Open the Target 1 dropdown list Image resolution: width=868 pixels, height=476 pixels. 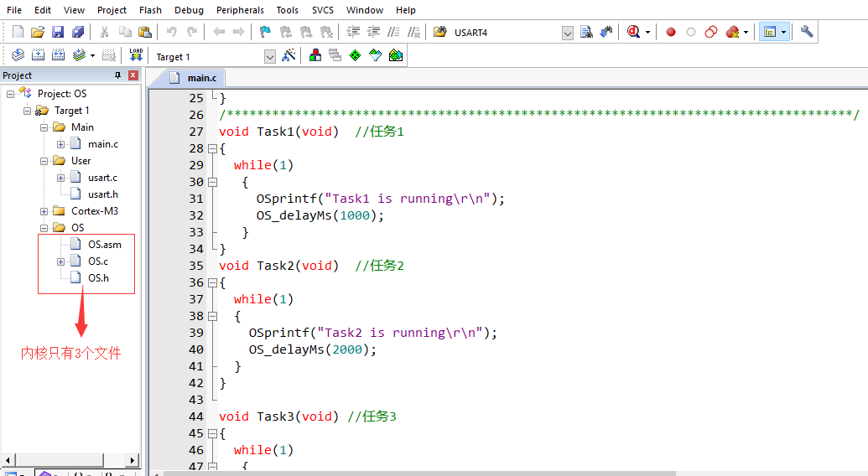coord(269,56)
